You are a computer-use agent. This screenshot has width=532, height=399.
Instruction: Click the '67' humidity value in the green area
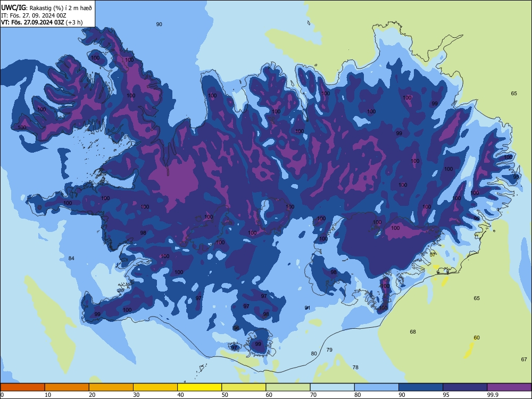[524, 359]
